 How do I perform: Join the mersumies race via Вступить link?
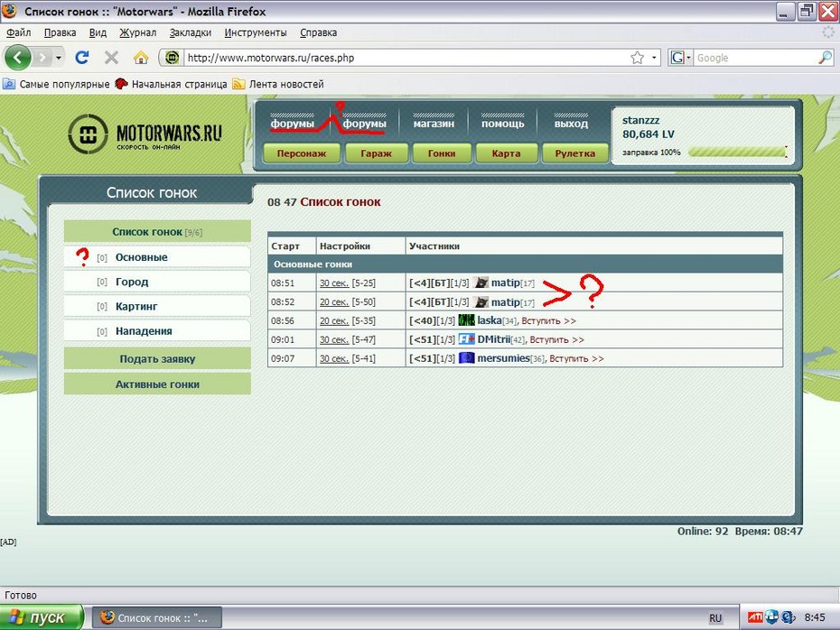(576, 358)
